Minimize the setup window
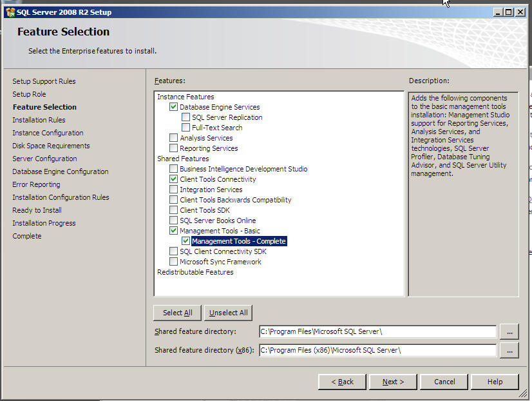Viewport: 532px width, 401px height. click(x=498, y=12)
